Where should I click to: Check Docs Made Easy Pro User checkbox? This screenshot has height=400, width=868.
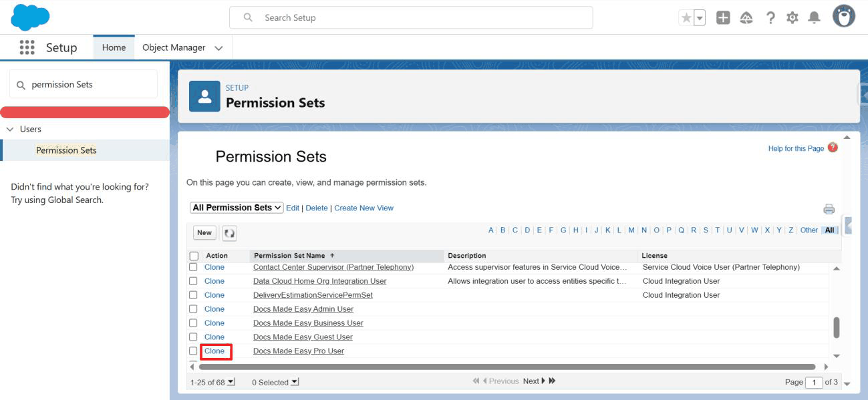193,351
